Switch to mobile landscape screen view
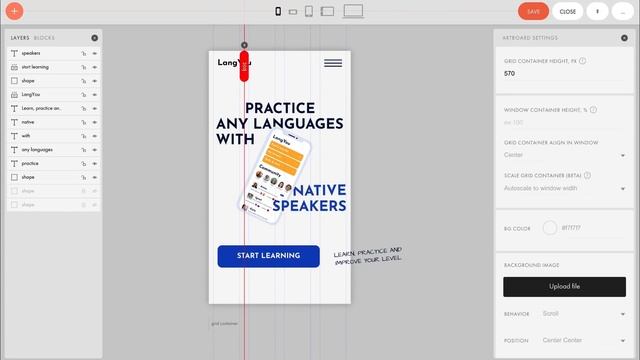The image size is (640, 360). (293, 12)
